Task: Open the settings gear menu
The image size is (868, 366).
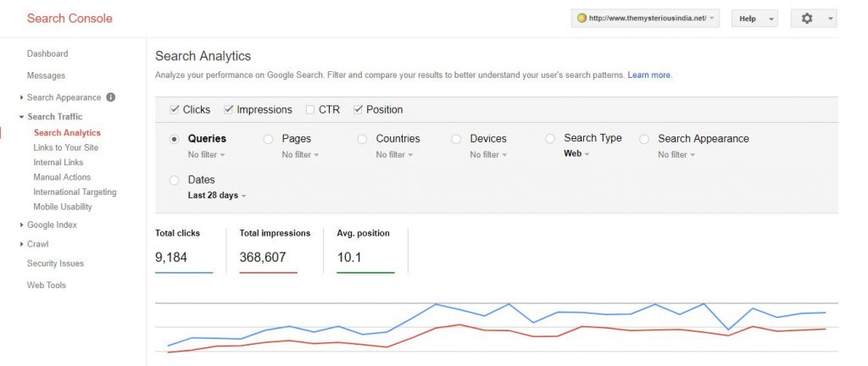Action: tap(813, 19)
